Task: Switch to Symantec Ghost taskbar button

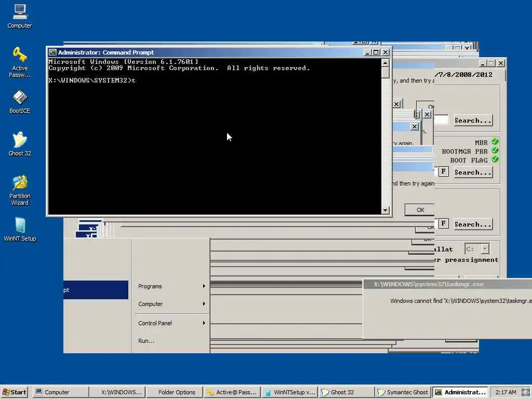Action: [x=403, y=392]
